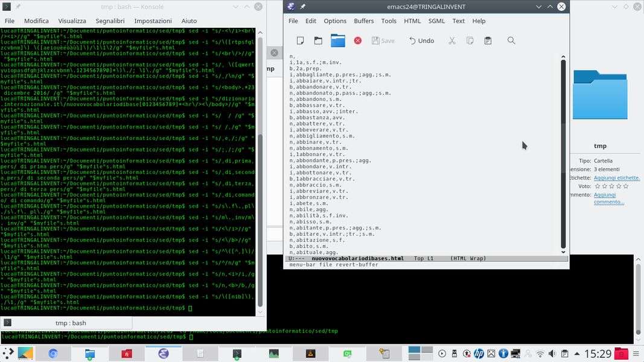
Task: Click the new file icon in Emacs toolbar
Action: [300, 40]
